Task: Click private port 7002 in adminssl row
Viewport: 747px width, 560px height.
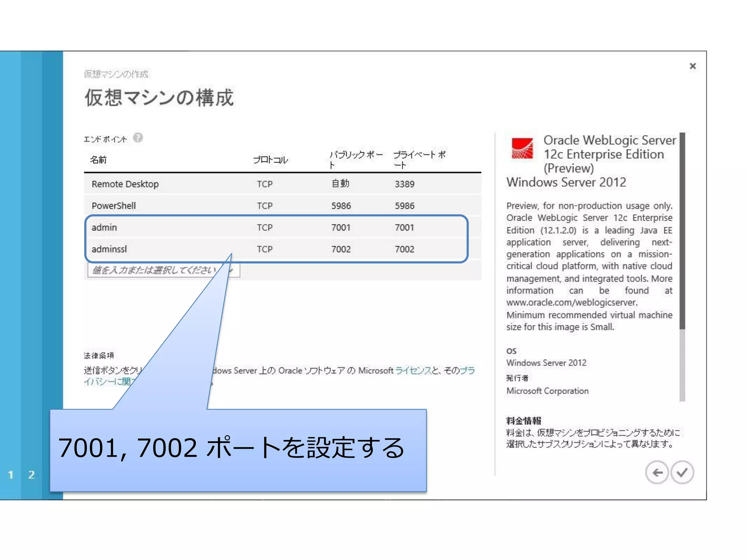Action: [405, 249]
